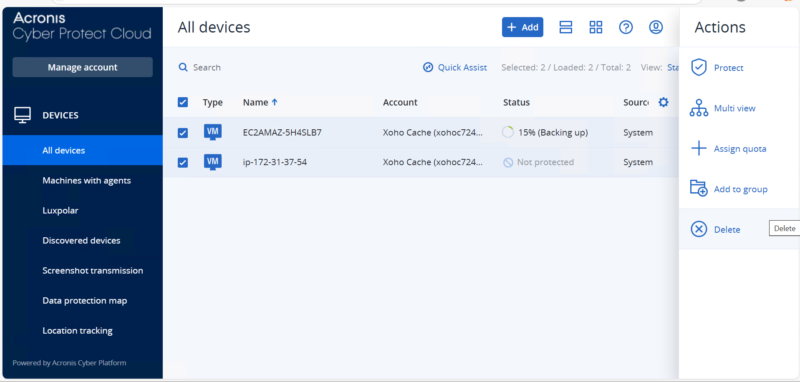Click the Multi view hierarchy icon
Image resolution: width=800 pixels, height=382 pixels.
(698, 108)
